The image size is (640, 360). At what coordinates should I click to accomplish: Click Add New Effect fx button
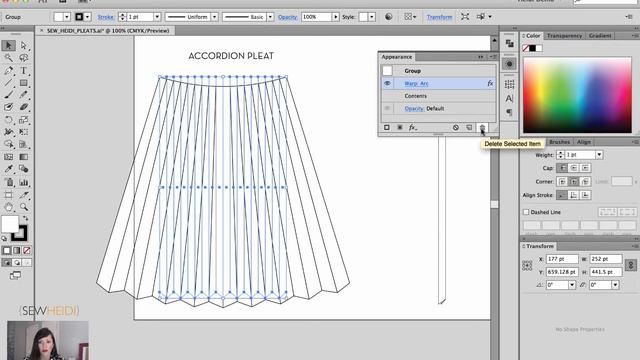413,128
